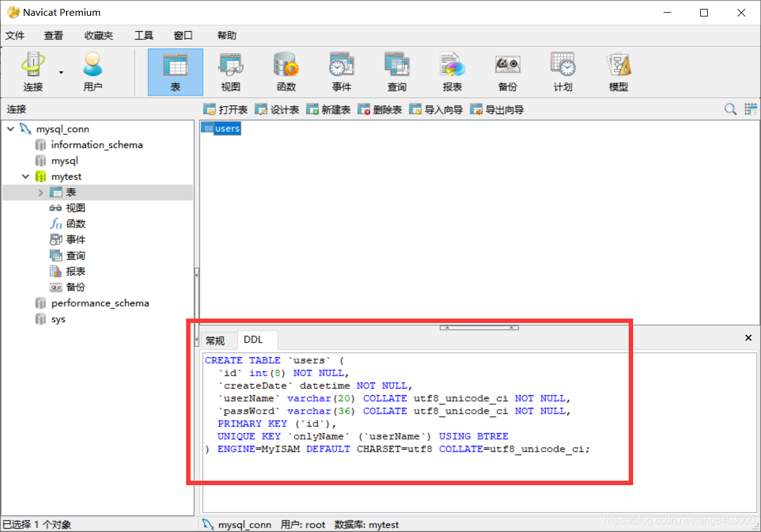Click the 连接 panel header label
The width and height of the screenshot is (761, 532).
click(17, 110)
